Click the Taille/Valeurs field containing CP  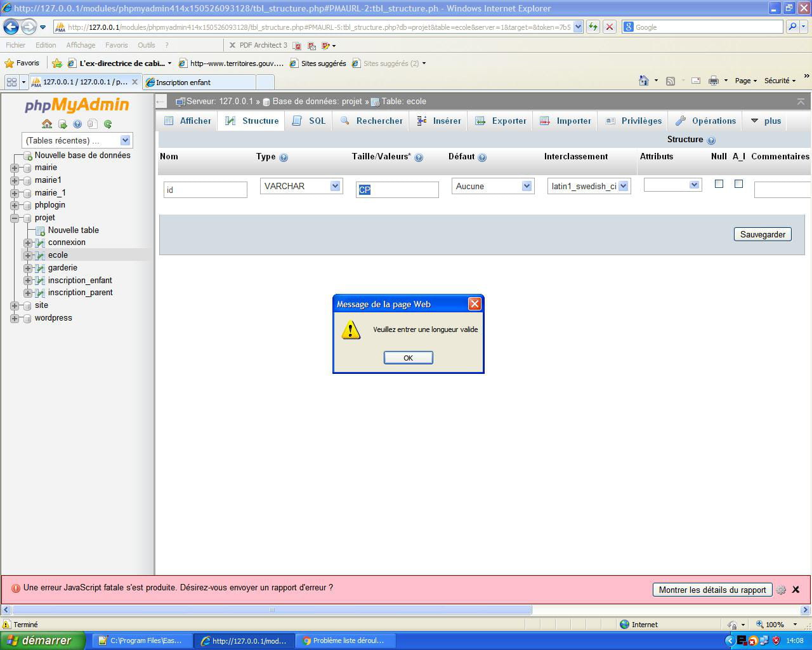[397, 189]
